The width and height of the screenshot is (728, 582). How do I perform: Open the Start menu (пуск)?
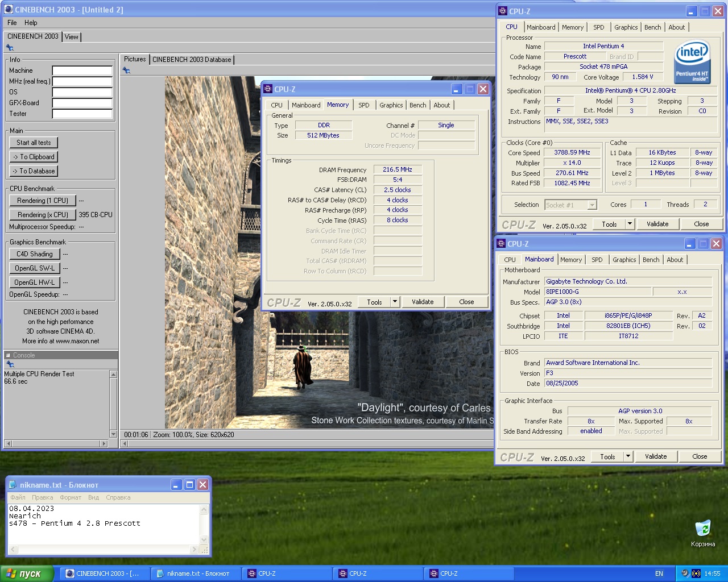[x=27, y=573]
